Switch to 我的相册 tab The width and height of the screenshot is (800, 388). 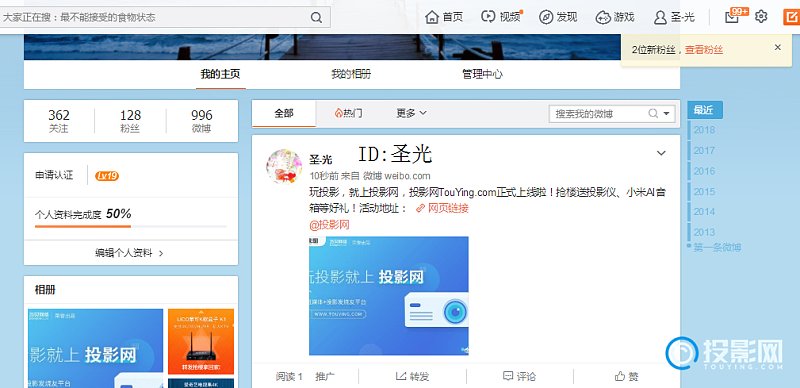[351, 74]
